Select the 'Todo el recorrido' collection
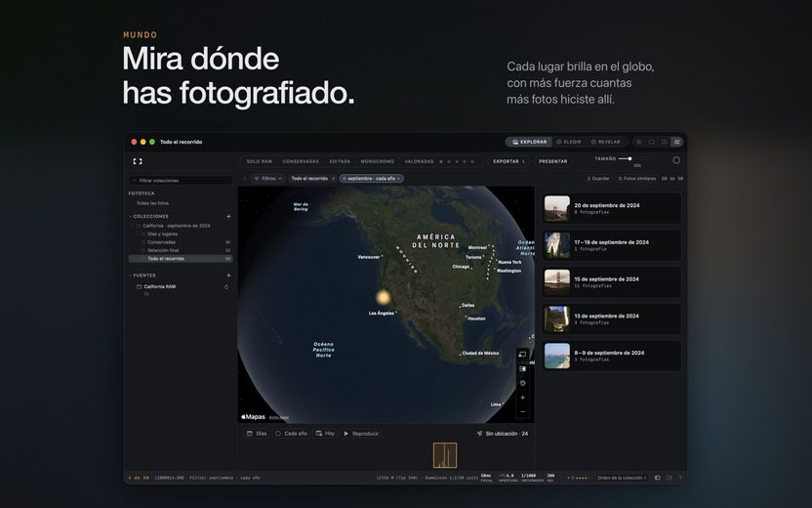The image size is (812, 508). pyautogui.click(x=181, y=259)
